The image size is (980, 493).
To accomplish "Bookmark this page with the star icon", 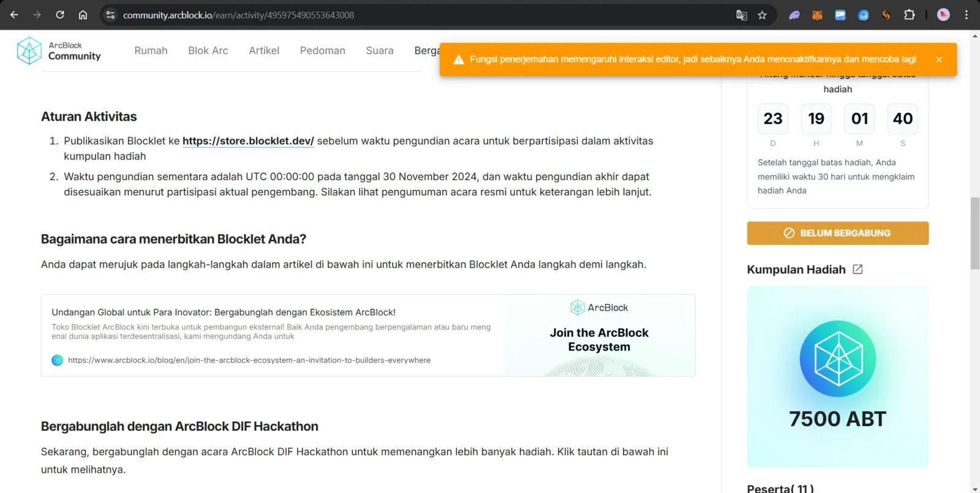I will pyautogui.click(x=762, y=15).
